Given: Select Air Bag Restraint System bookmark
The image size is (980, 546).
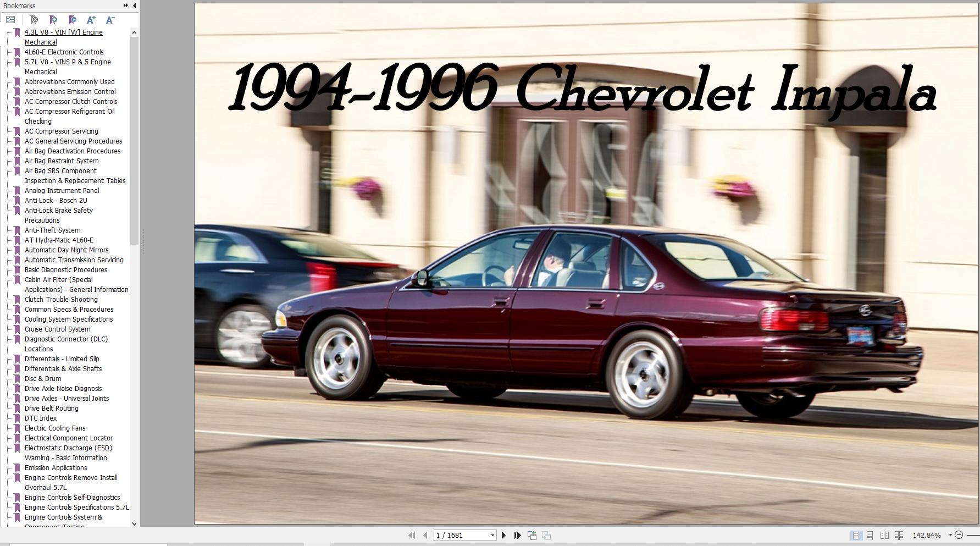Looking at the screenshot, I should click(x=62, y=161).
